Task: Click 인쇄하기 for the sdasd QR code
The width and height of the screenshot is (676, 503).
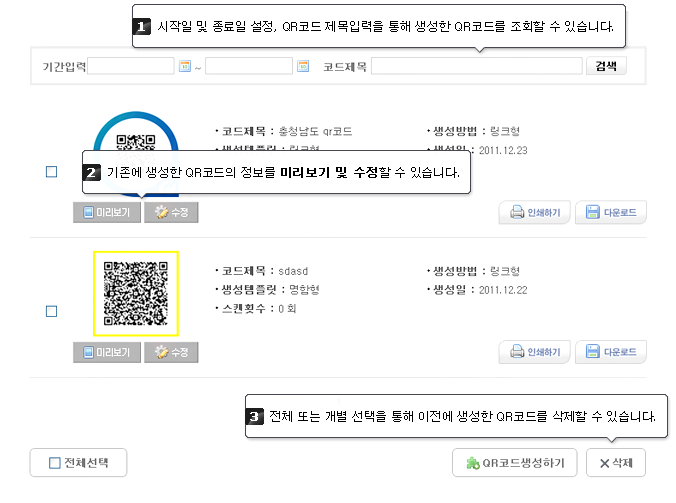Action: click(535, 352)
